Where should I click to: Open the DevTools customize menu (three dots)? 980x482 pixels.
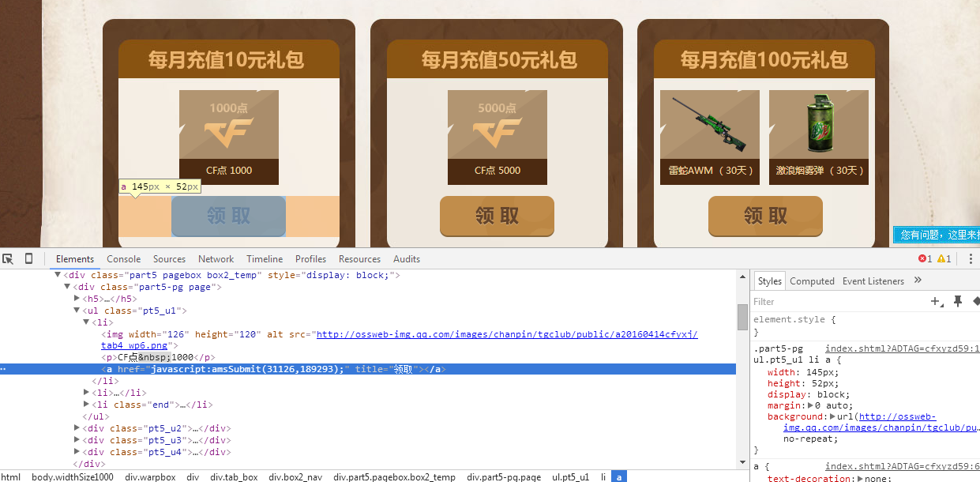point(971,259)
